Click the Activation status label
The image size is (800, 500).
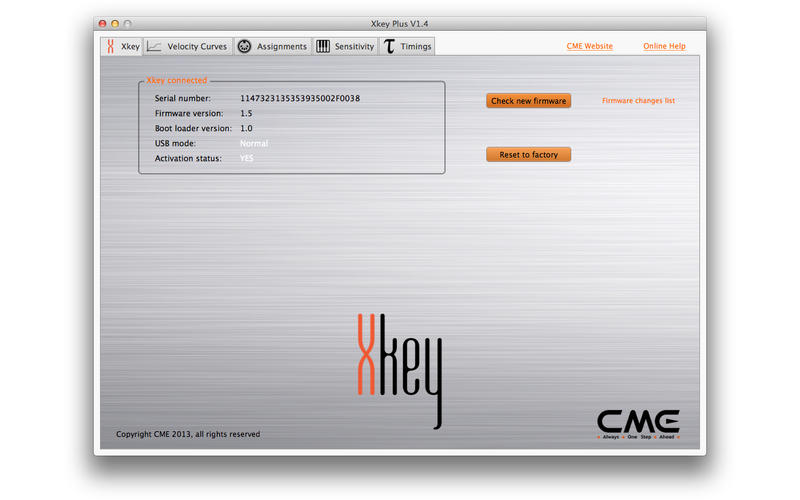(x=188, y=158)
